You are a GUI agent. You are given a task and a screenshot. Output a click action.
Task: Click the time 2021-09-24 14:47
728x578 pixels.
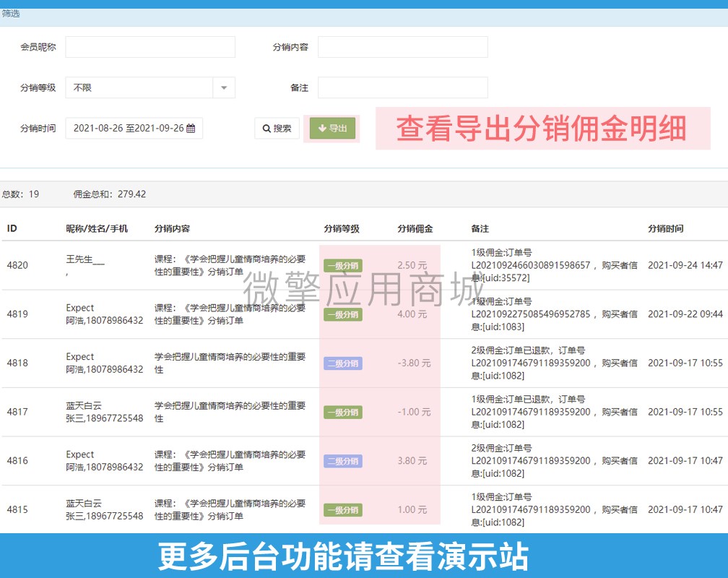(x=685, y=265)
